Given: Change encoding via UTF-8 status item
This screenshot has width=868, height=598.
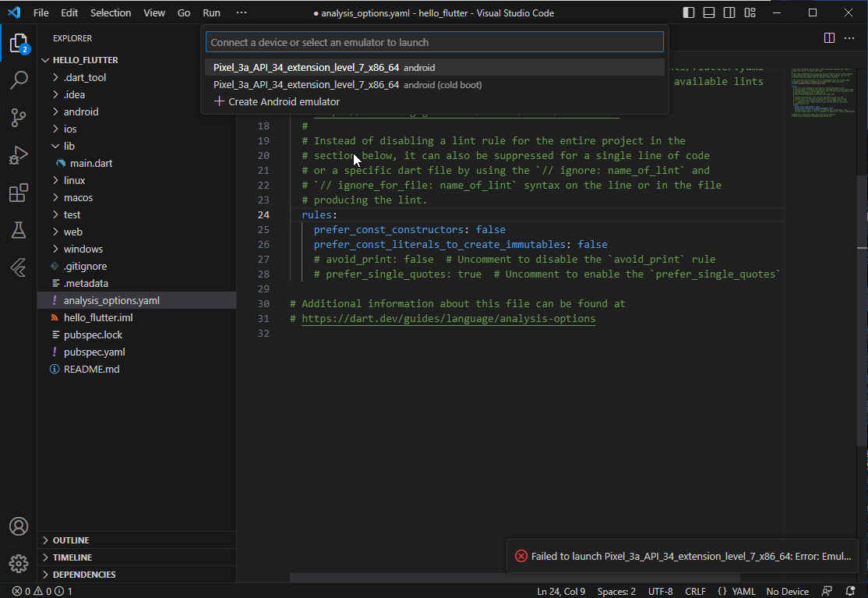Looking at the screenshot, I should pos(661,591).
